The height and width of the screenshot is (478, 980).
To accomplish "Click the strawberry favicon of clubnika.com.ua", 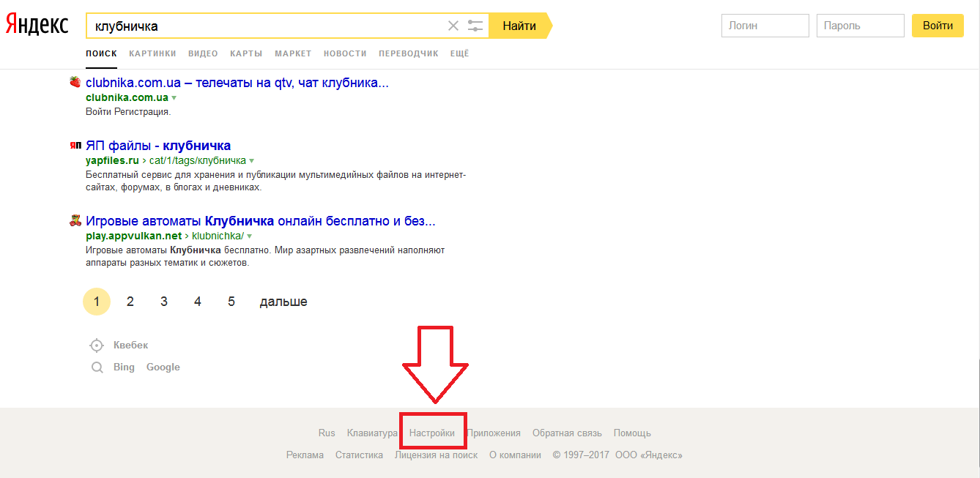I will tap(75, 82).
